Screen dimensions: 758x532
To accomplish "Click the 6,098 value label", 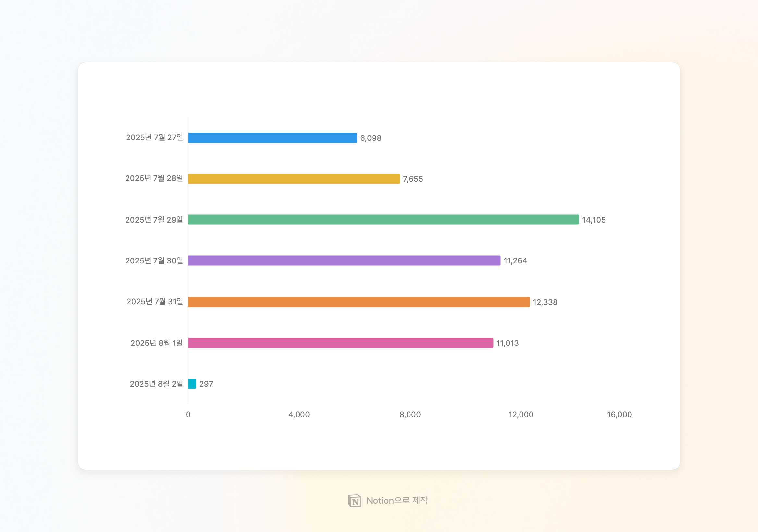I will point(371,138).
